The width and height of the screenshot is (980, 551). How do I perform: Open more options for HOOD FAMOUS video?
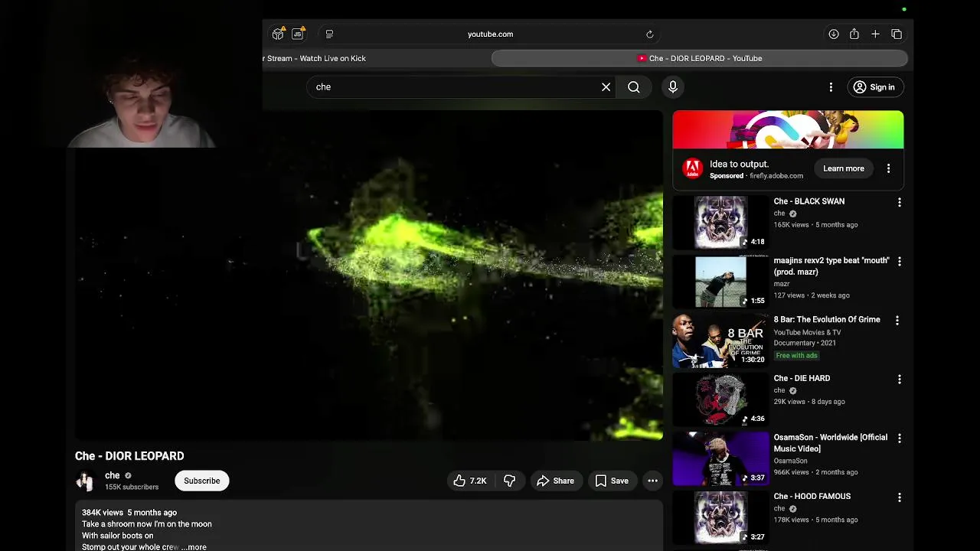pyautogui.click(x=899, y=497)
